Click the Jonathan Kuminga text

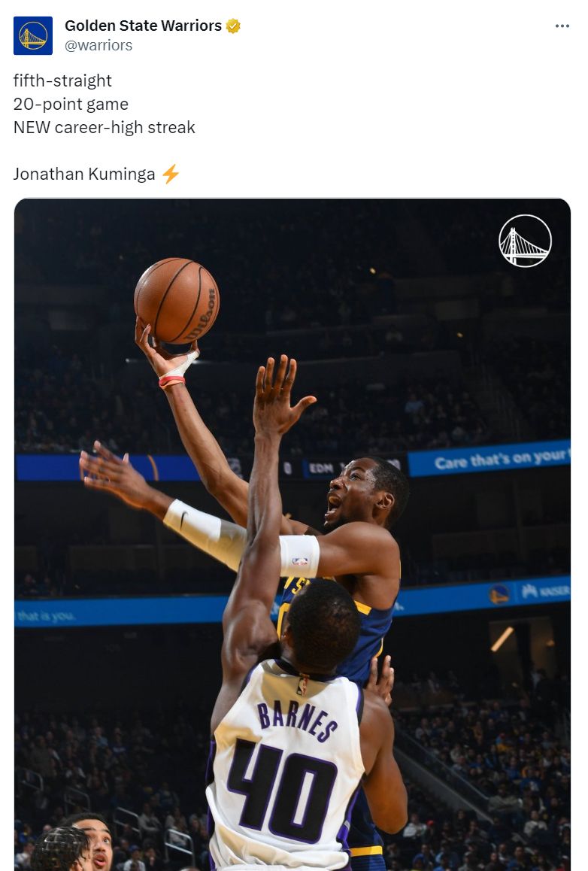point(84,174)
